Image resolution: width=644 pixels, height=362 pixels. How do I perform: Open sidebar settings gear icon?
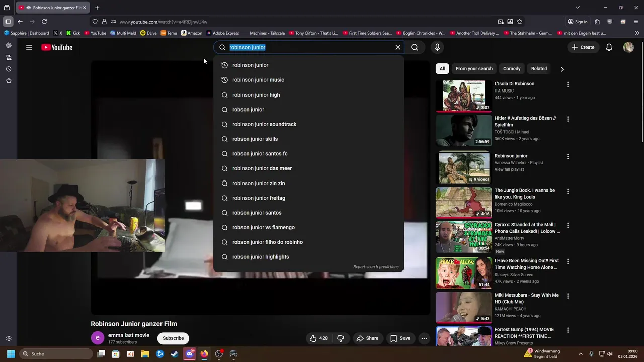point(9,339)
